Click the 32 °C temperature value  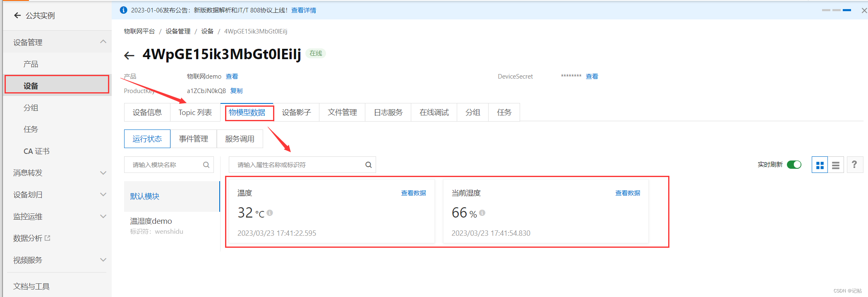[x=251, y=213]
